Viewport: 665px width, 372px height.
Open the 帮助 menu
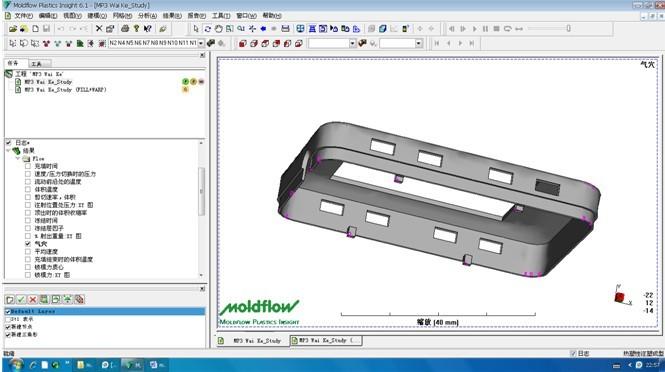coord(271,16)
